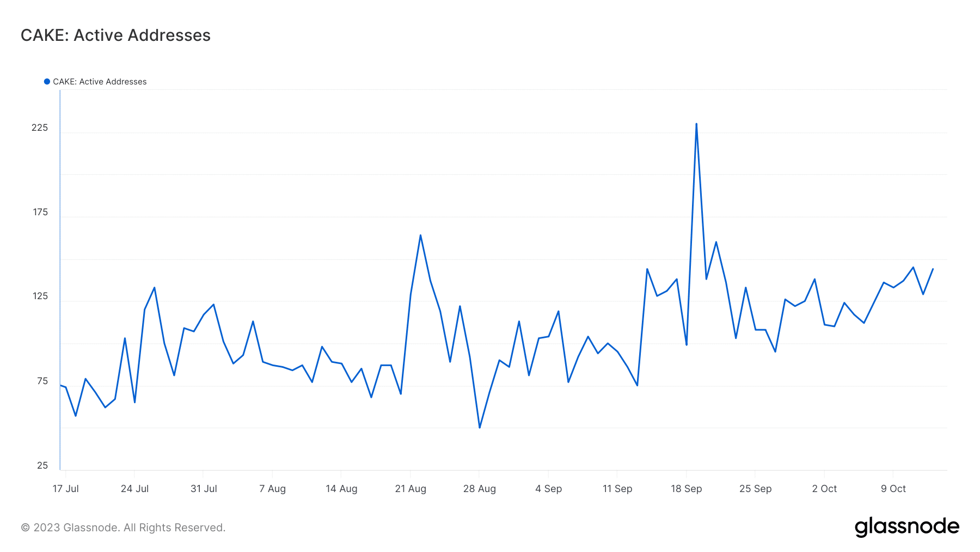Select the 21 Aug date label
The height and width of the screenshot is (552, 980).
411,489
